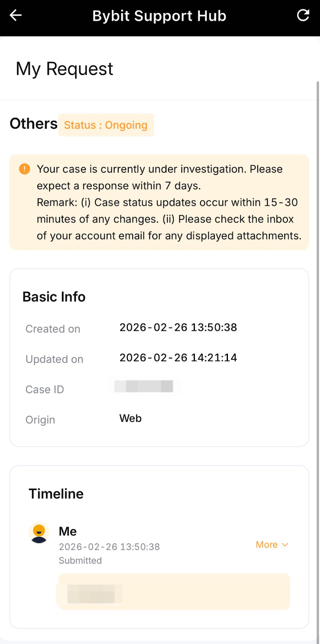This screenshot has width=320, height=644.
Task: Click the My Request heading
Action: [64, 69]
